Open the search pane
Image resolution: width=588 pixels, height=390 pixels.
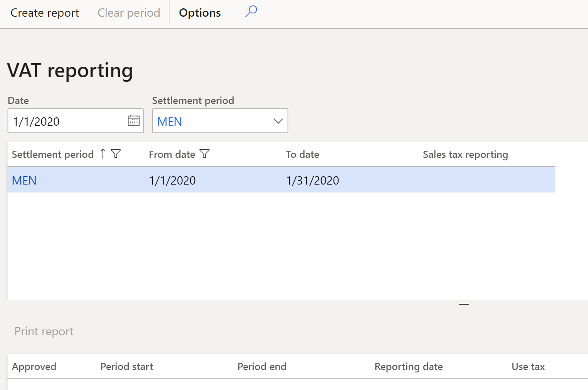pyautogui.click(x=251, y=13)
